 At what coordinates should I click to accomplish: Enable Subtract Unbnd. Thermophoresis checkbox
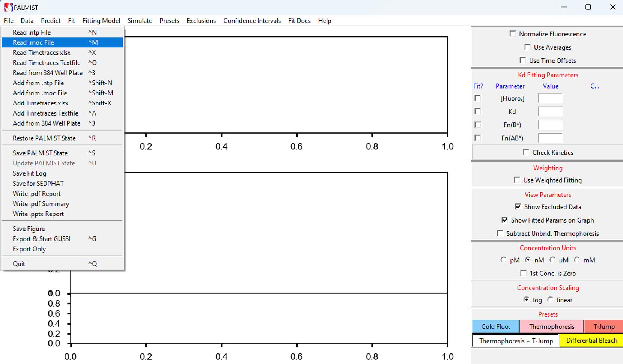click(x=500, y=233)
